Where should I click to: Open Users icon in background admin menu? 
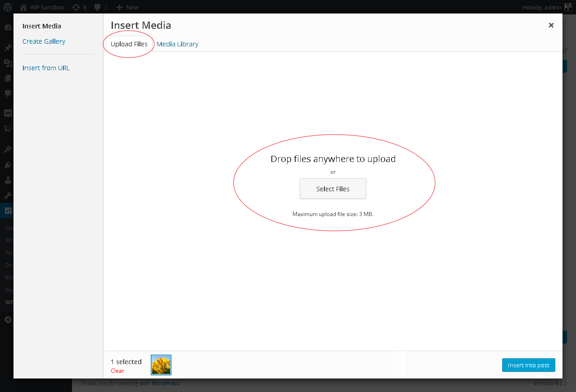point(8,180)
